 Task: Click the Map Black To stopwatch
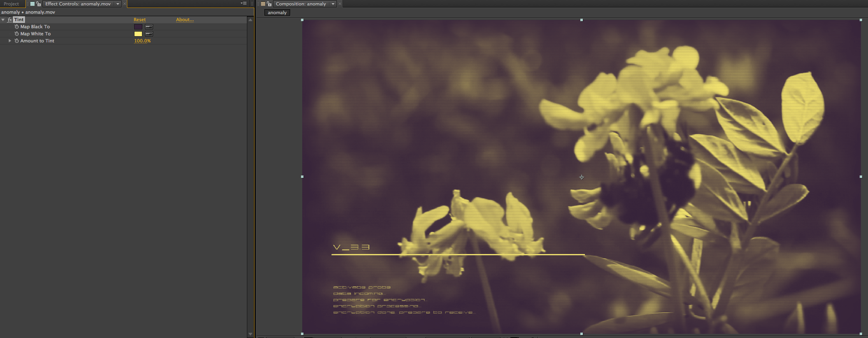click(x=17, y=27)
